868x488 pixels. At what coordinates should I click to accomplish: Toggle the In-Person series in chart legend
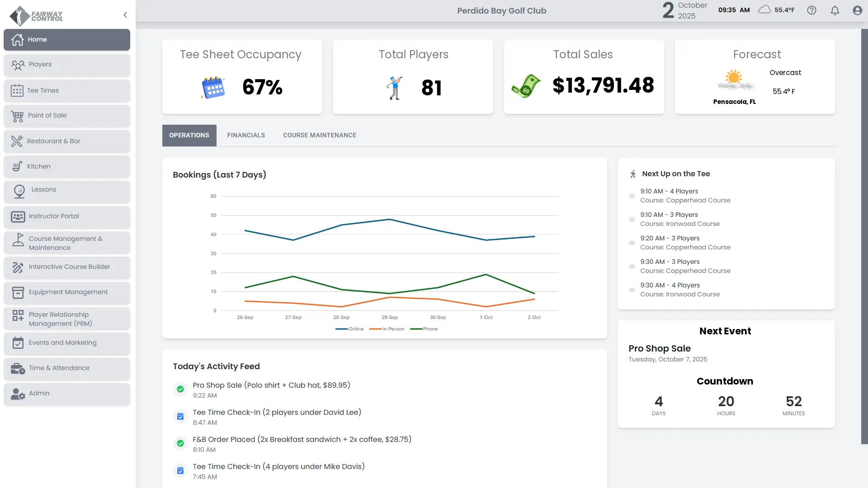coord(387,329)
